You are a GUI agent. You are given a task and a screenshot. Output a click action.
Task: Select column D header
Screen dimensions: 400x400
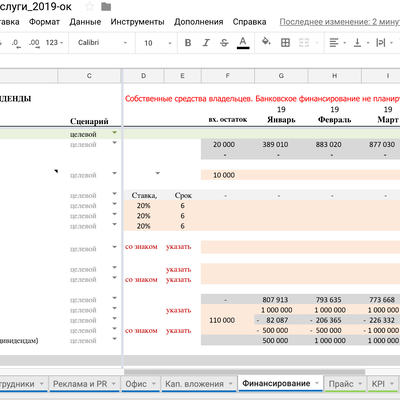pyautogui.click(x=143, y=76)
